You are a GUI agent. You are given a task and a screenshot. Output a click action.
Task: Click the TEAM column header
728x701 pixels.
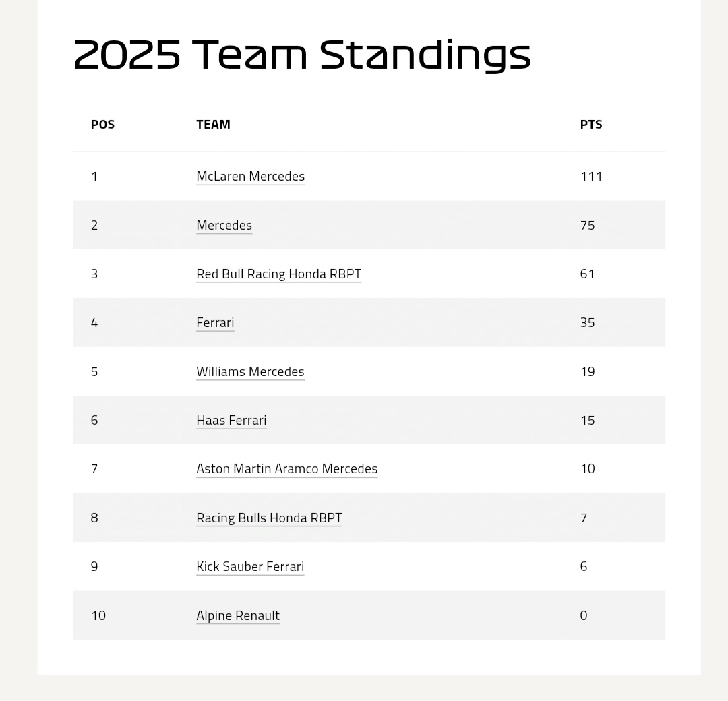tap(213, 125)
